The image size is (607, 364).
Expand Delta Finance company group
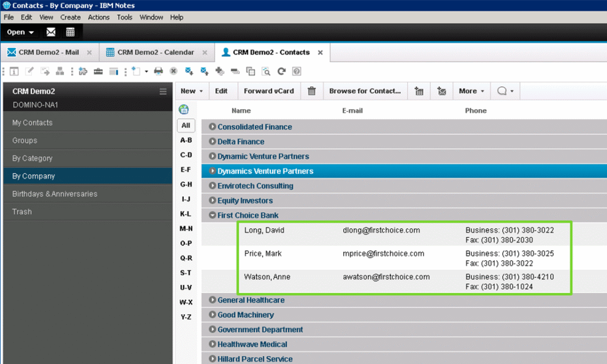tap(212, 141)
